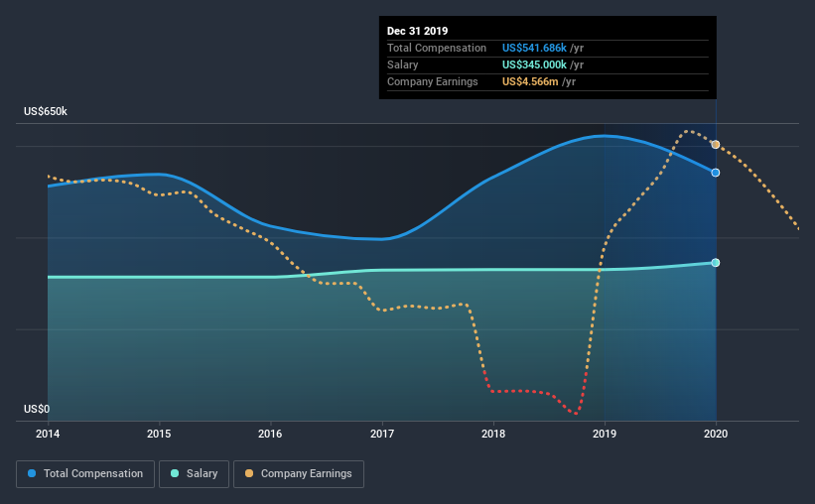Click the US$541.686k value in tooltip
The width and height of the screenshot is (815, 504).
coord(534,48)
